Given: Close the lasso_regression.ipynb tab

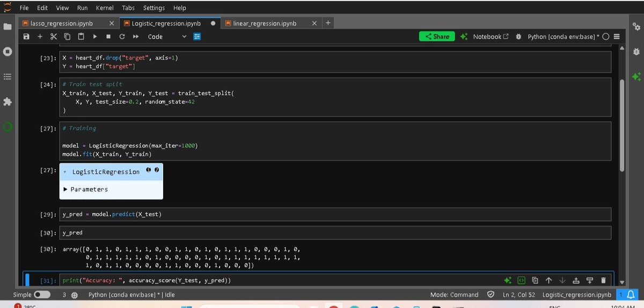Looking at the screenshot, I should coord(111,23).
